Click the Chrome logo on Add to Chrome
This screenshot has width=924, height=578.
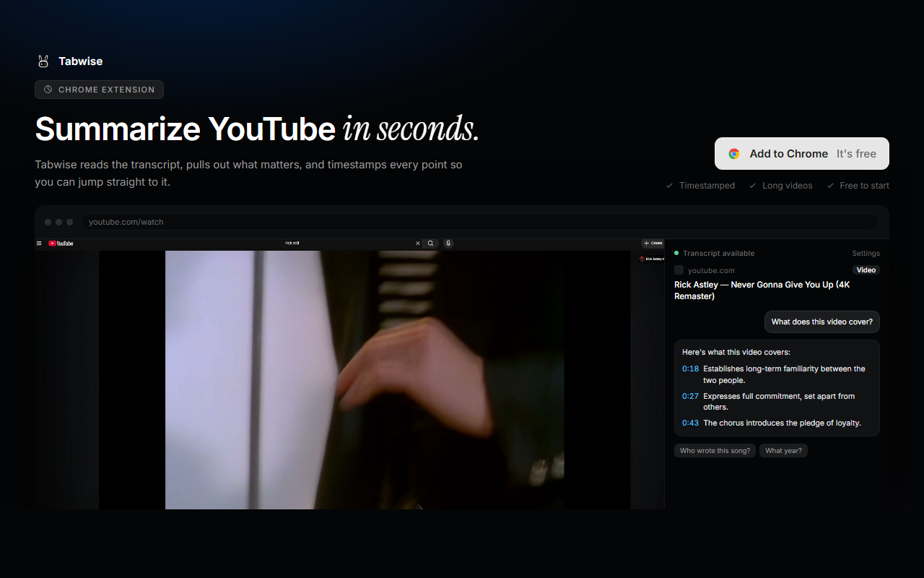click(734, 154)
